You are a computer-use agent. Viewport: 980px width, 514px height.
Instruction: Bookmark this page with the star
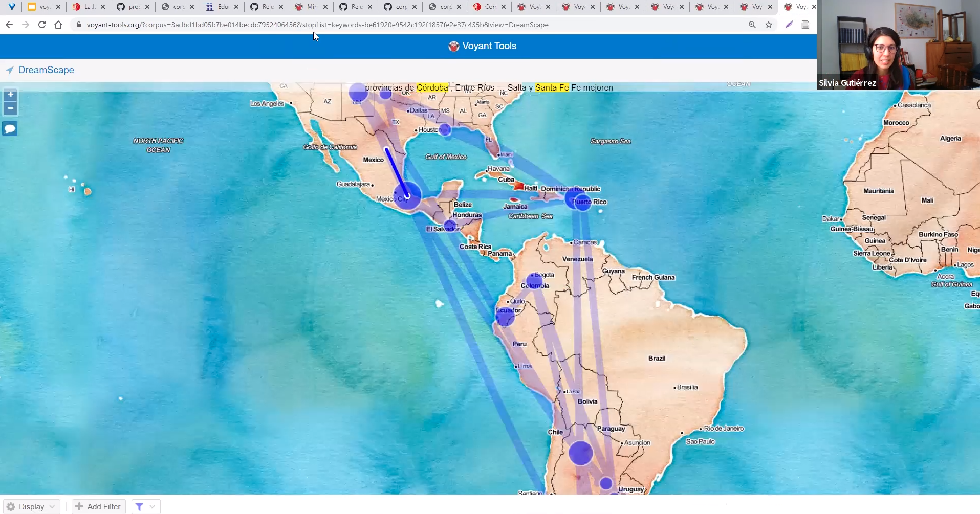[769, 25]
